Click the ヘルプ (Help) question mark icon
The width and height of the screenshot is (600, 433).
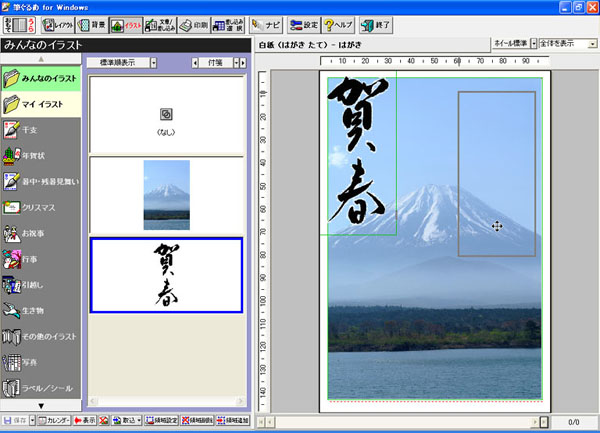coord(338,24)
